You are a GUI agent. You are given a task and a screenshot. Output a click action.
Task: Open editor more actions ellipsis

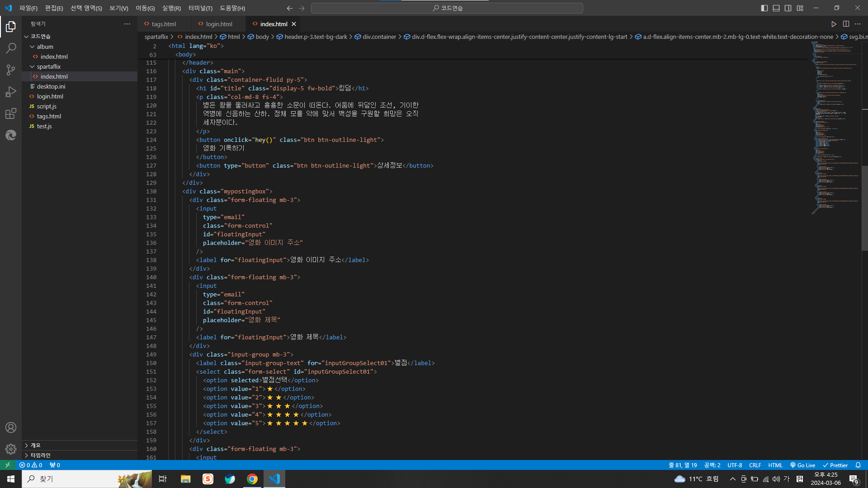(858, 24)
